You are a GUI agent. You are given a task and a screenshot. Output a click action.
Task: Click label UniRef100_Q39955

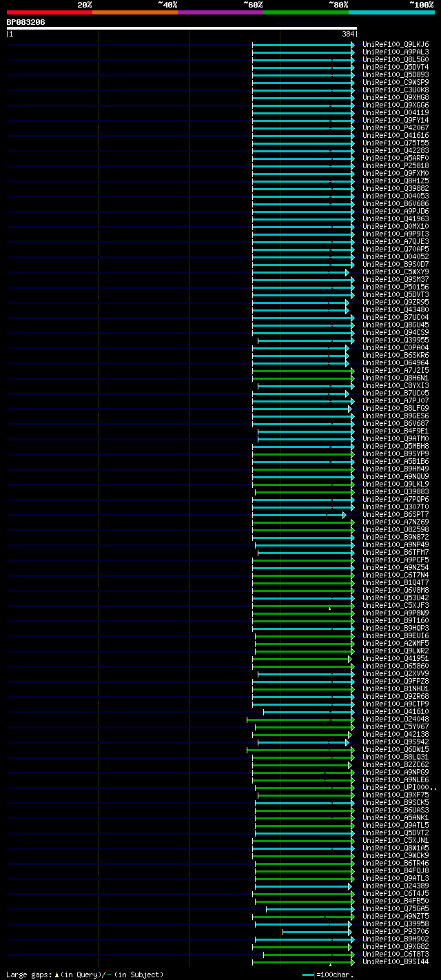click(x=396, y=340)
